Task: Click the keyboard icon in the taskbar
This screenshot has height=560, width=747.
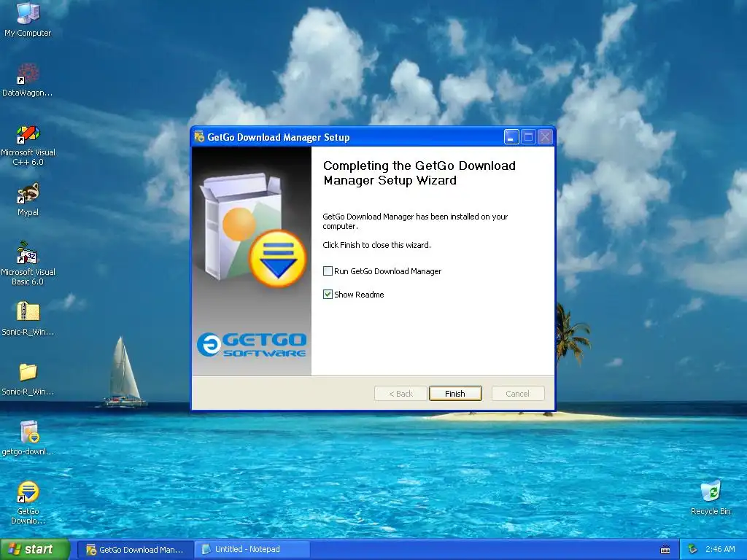Action: coord(665,550)
